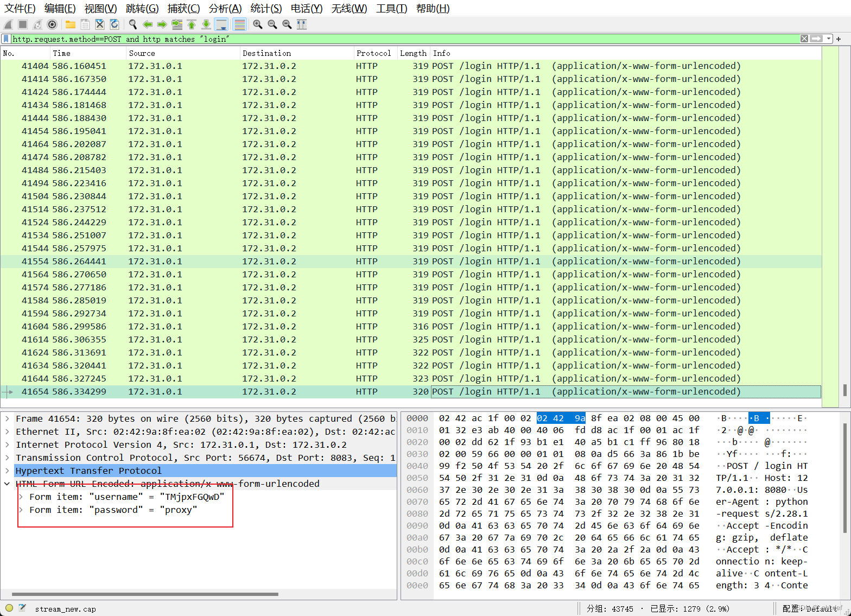Viewport: 851px width, 616px height.
Task: Expand Hypertext Transfer Protocol row
Action: (7, 471)
